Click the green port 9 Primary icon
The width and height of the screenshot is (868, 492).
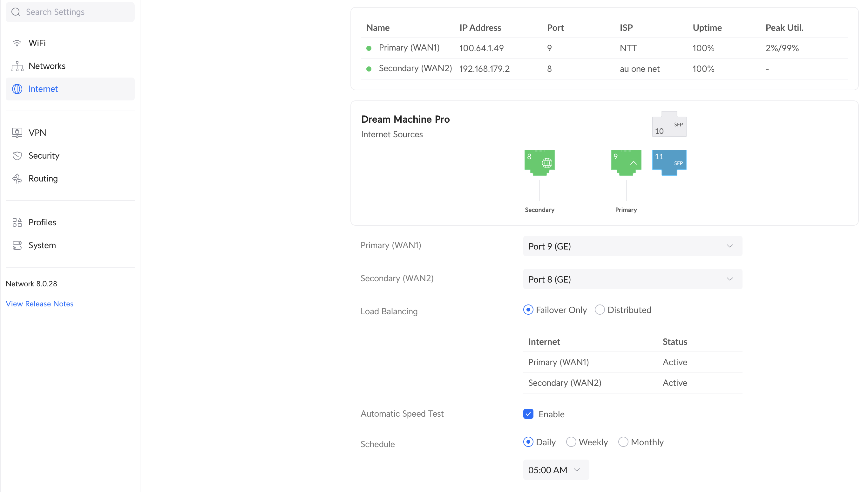coord(626,162)
